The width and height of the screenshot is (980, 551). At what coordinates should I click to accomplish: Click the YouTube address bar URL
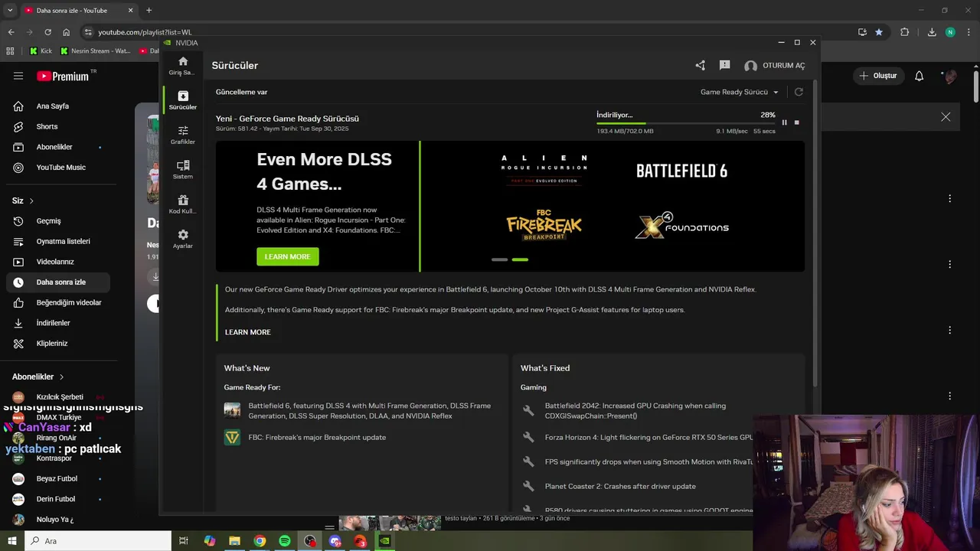(x=145, y=32)
